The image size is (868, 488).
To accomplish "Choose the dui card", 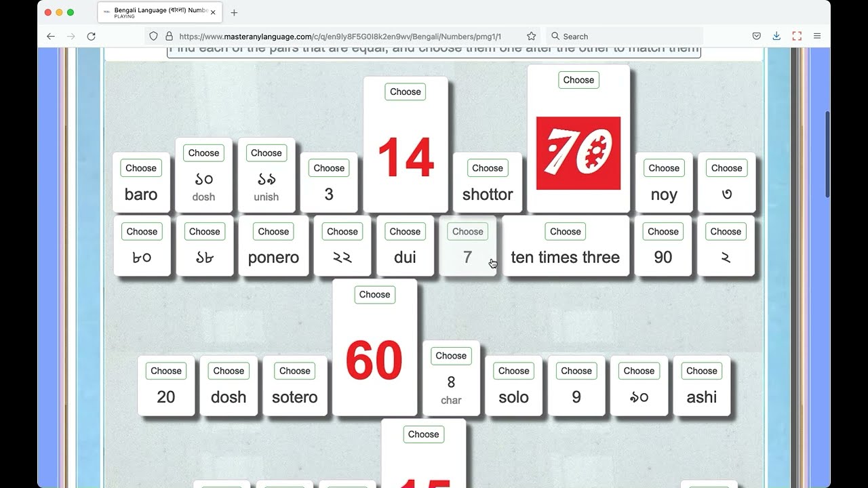I will [405, 231].
